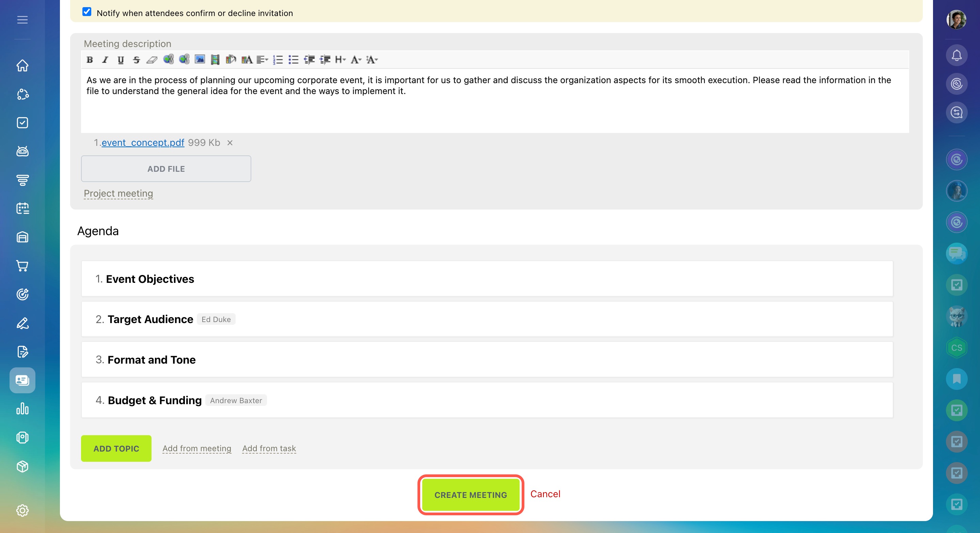Open the event_concept.pdf file link
This screenshot has width=980, height=533.
tap(143, 143)
